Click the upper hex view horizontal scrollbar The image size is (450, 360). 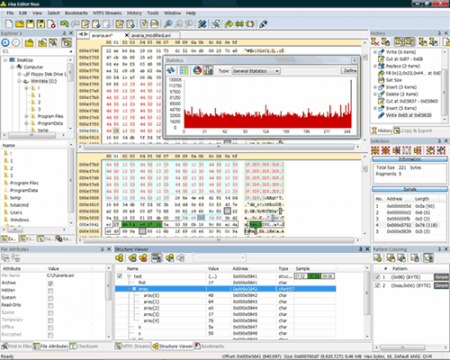click(218, 146)
